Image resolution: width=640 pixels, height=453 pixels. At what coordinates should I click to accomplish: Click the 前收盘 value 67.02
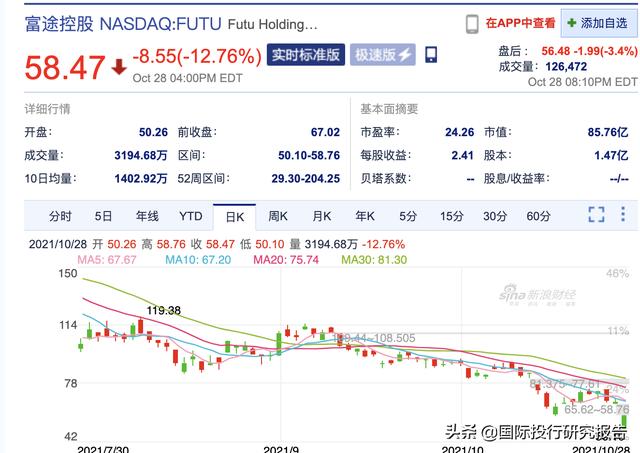[325, 132]
